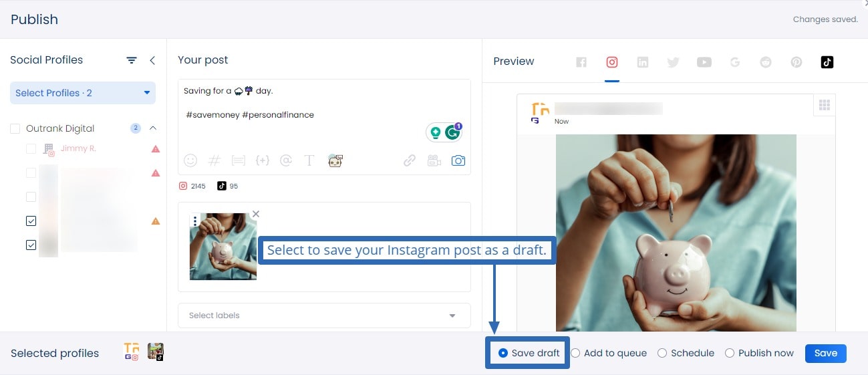Switch preview to Reddit
The width and height of the screenshot is (868, 375).
766,62
